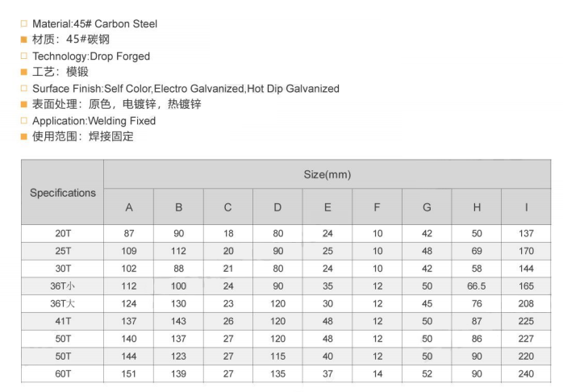Screen dimensions: 563x392
Task: Click column header E
Action: coord(327,207)
